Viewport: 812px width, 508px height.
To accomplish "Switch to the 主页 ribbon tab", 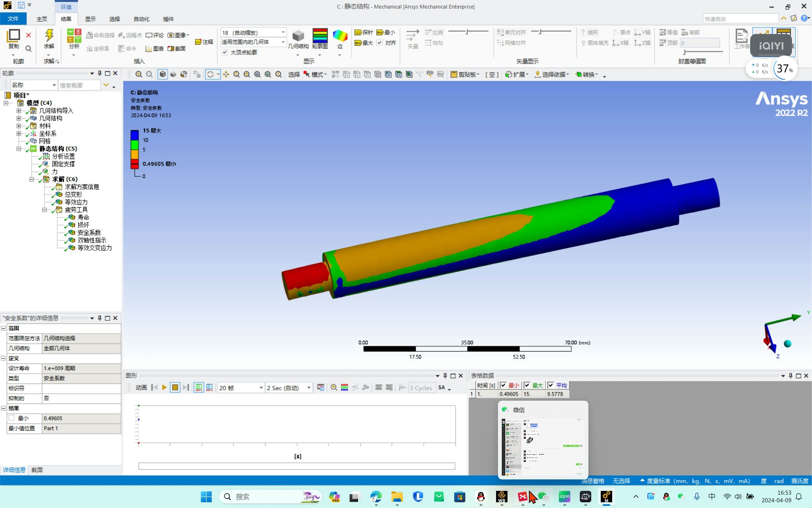I will click(42, 19).
